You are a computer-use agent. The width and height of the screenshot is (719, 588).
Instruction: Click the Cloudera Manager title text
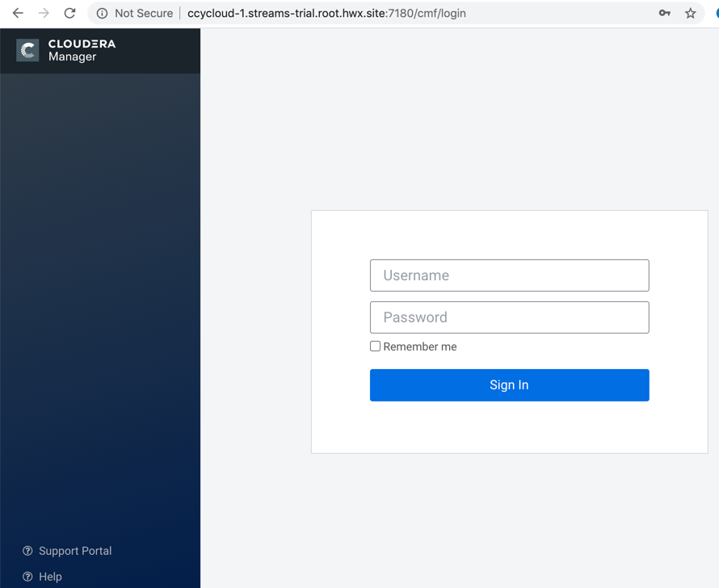[82, 50]
